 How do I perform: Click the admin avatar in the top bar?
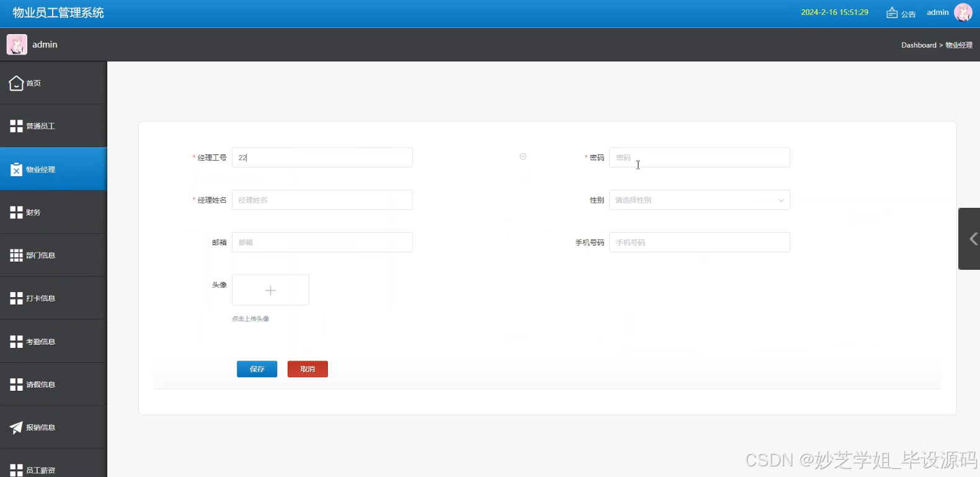[963, 12]
